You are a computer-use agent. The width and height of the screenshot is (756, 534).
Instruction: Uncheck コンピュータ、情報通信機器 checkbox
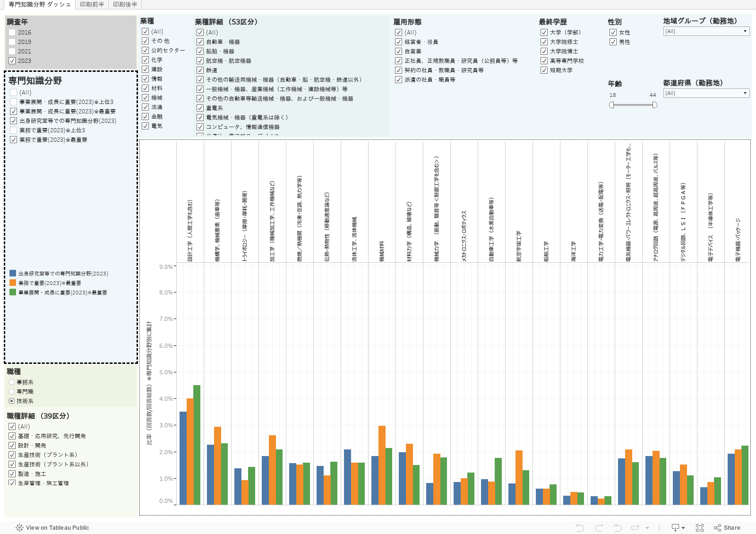200,127
